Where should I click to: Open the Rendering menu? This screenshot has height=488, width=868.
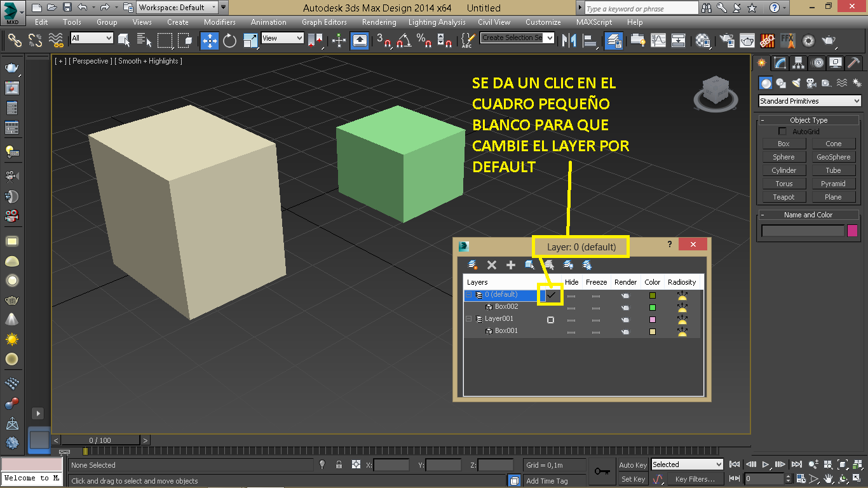click(x=379, y=22)
